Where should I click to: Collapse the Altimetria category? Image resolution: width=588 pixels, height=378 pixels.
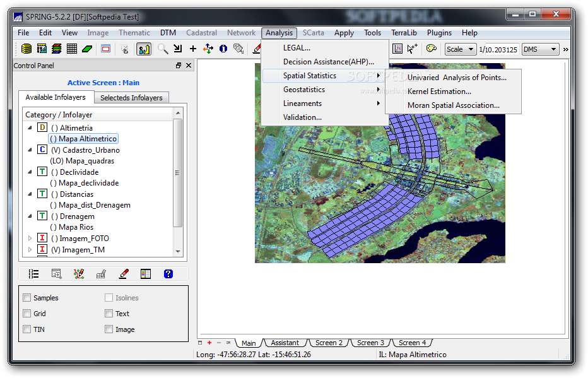(x=30, y=128)
